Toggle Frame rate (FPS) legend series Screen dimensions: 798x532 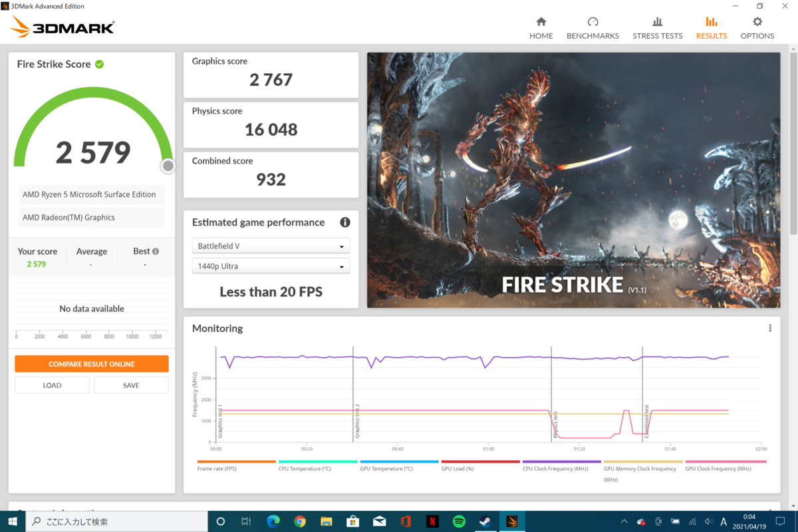[x=236, y=465]
